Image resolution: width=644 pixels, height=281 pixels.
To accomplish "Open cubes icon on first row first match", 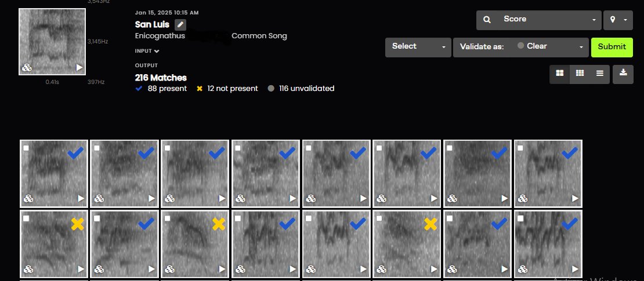I will (x=28, y=199).
